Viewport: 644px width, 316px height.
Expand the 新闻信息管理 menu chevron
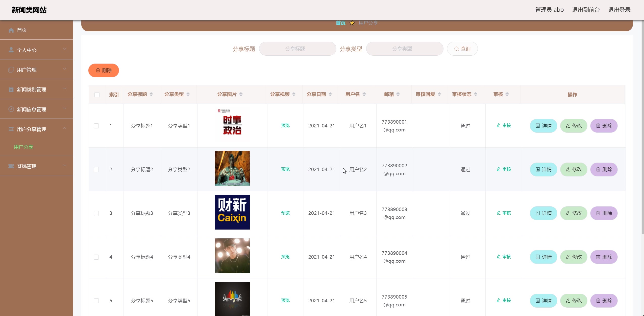[x=65, y=109]
